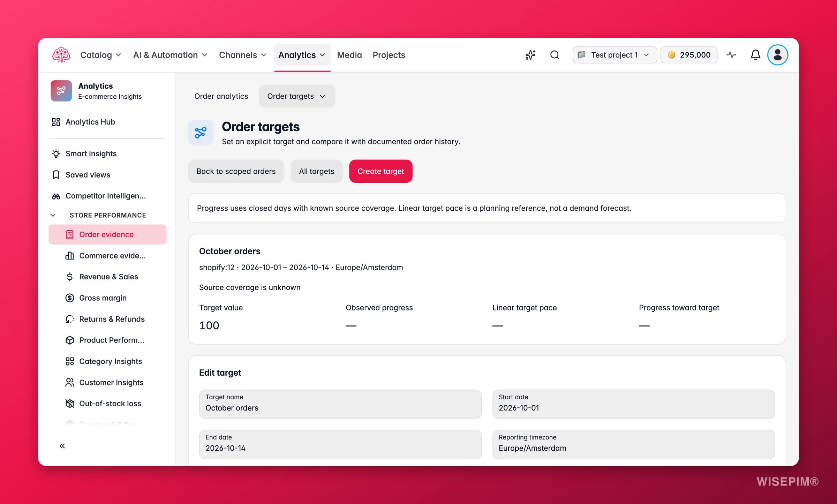This screenshot has height=504, width=837.
Task: Click the Start date field
Action: (x=633, y=404)
